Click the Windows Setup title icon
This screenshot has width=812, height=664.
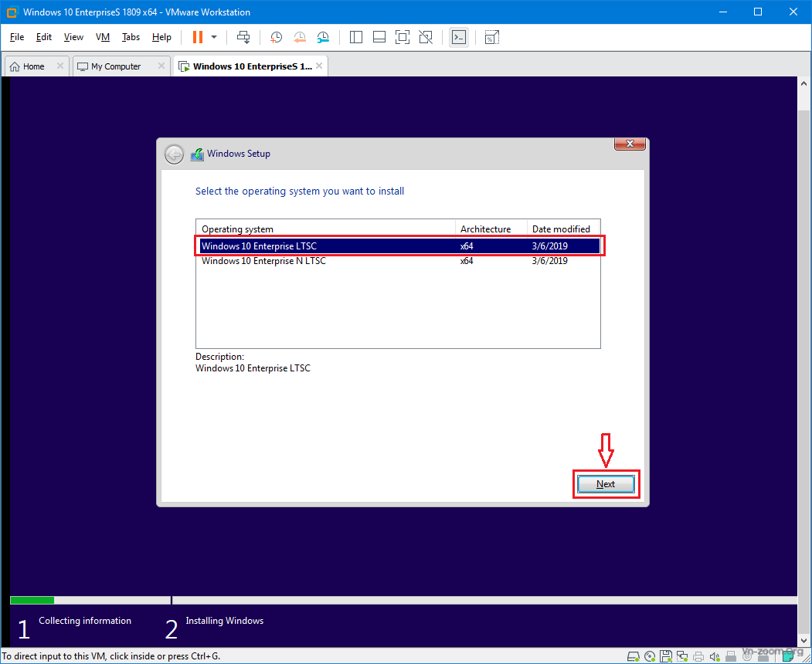coord(197,154)
